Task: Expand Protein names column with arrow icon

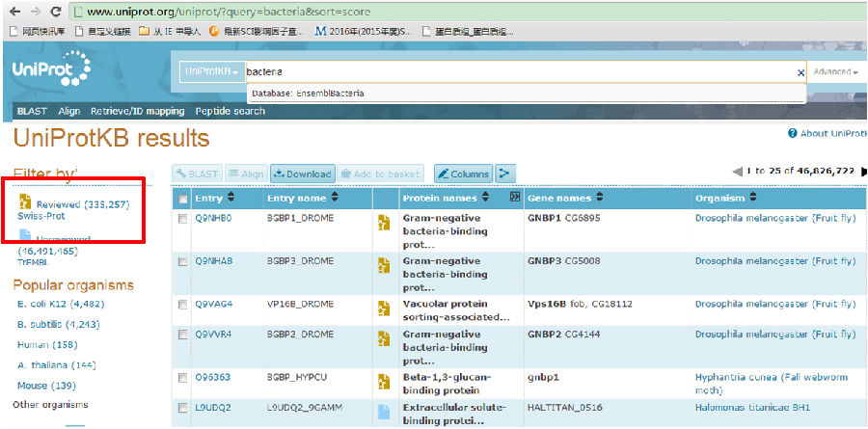Action: point(515,197)
